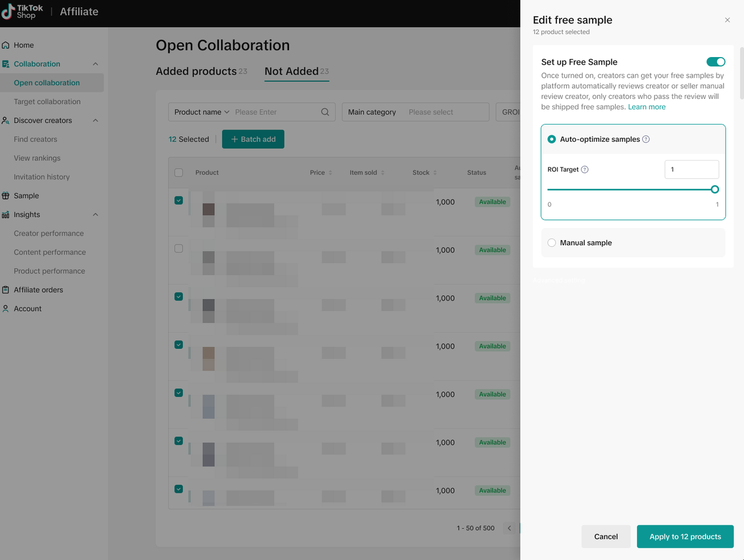Click the ROI Target slider handle
The height and width of the screenshot is (560, 744).
tap(715, 189)
